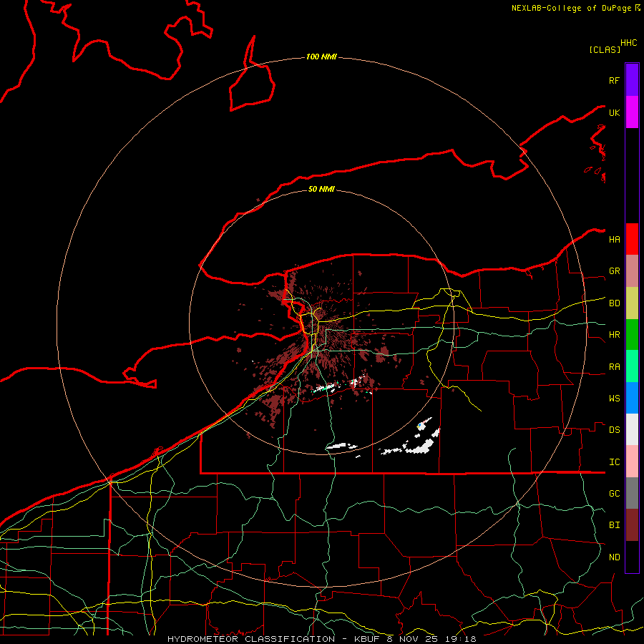The height and width of the screenshot is (644, 644).
Task: Click the gray GC legend swatch
Action: [632, 493]
